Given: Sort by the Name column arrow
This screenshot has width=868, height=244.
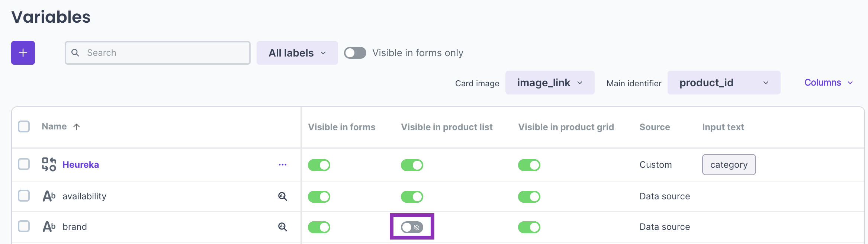Looking at the screenshot, I should 77,127.
